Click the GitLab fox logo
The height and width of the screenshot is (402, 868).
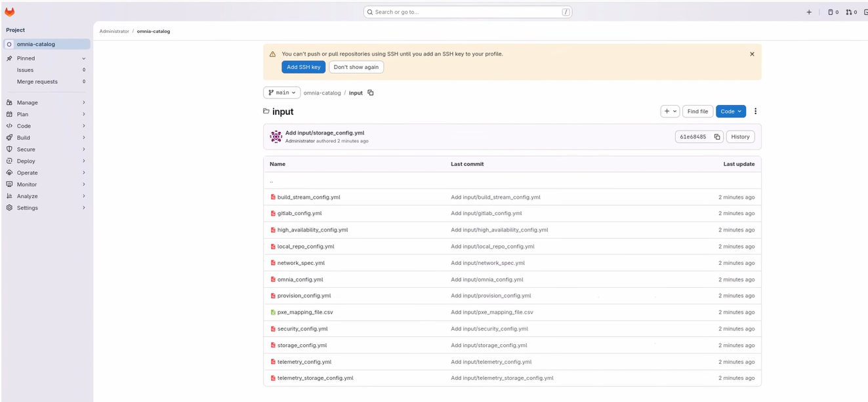10,12
